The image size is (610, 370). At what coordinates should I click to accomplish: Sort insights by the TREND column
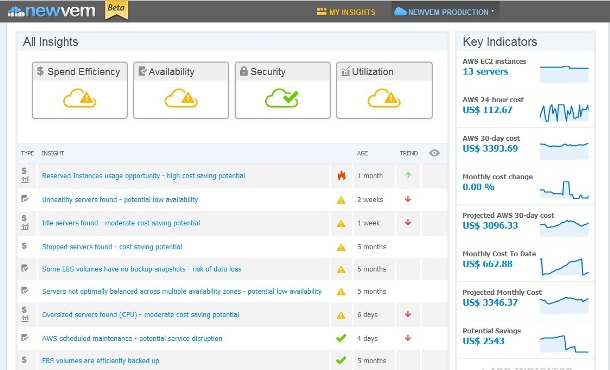(x=409, y=153)
